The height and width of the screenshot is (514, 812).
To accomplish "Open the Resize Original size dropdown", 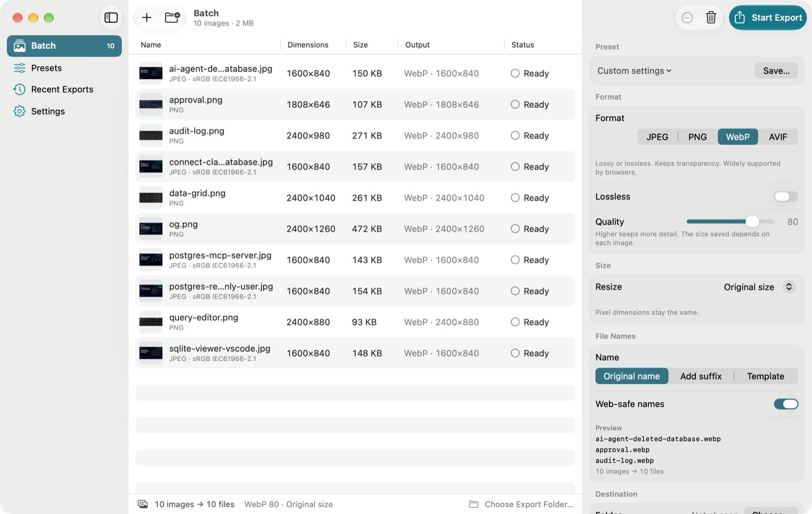I will tap(759, 287).
